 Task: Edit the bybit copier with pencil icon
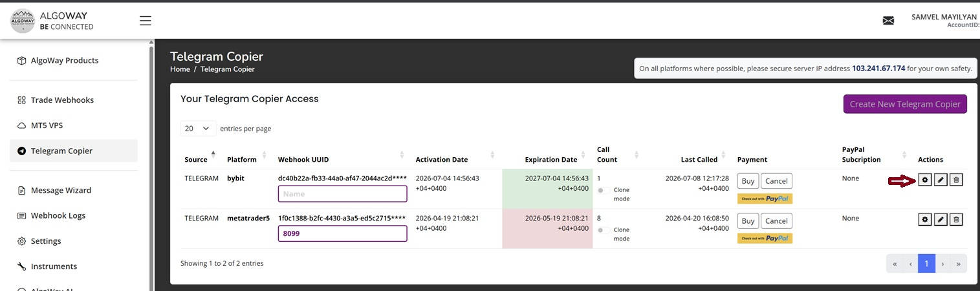pyautogui.click(x=941, y=180)
